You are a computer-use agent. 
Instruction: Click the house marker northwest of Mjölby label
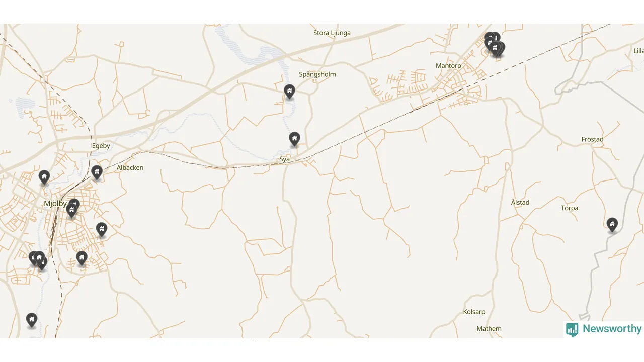(x=44, y=177)
